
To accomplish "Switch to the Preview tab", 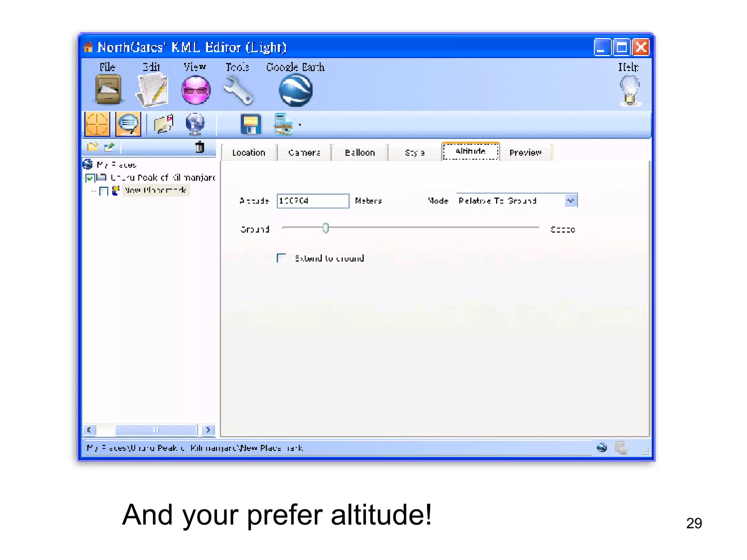I will (x=525, y=152).
